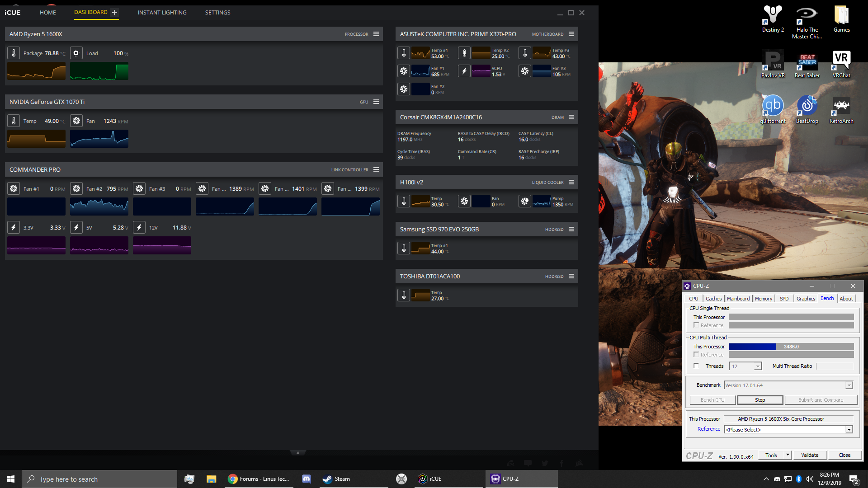Click Validate button in CPU-Z

[810, 455]
